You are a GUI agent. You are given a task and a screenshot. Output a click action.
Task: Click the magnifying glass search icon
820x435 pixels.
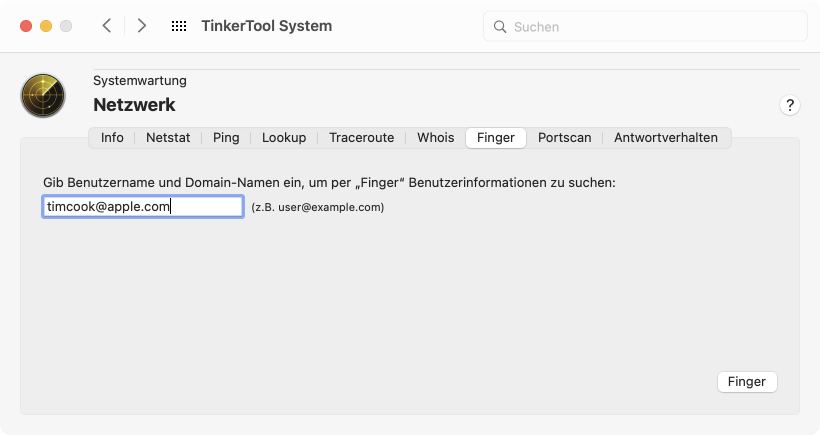coord(500,27)
